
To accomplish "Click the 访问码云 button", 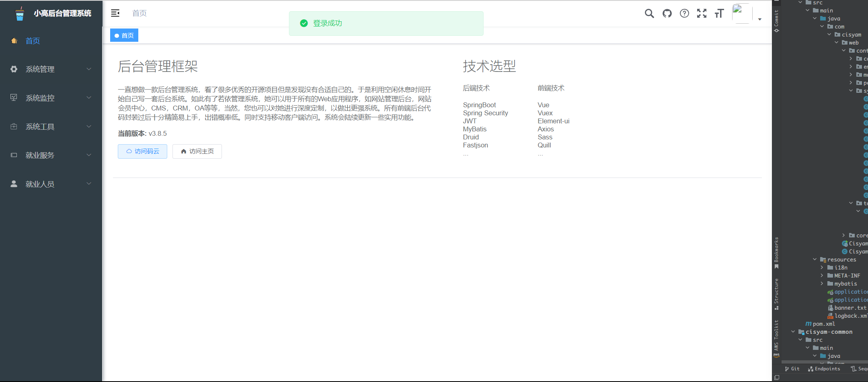I will 142,151.
